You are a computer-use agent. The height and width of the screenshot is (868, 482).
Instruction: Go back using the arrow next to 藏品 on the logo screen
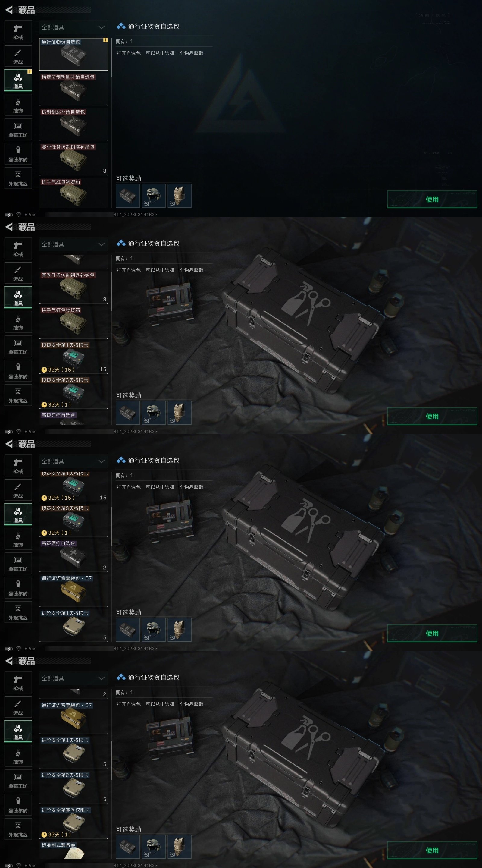(9, 10)
